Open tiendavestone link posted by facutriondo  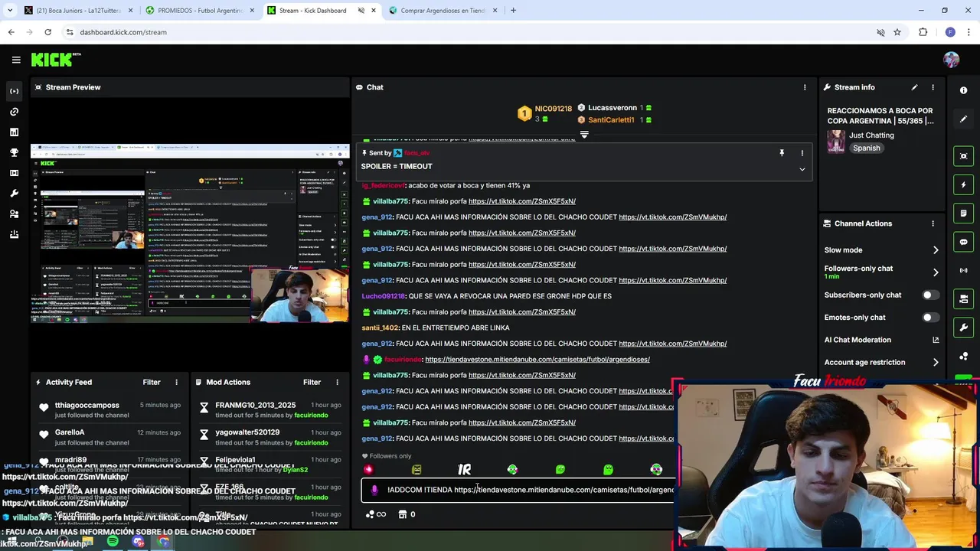pyautogui.click(x=537, y=359)
